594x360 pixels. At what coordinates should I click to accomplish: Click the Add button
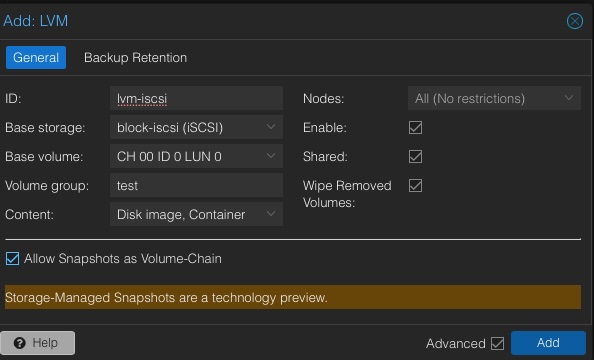pos(548,343)
